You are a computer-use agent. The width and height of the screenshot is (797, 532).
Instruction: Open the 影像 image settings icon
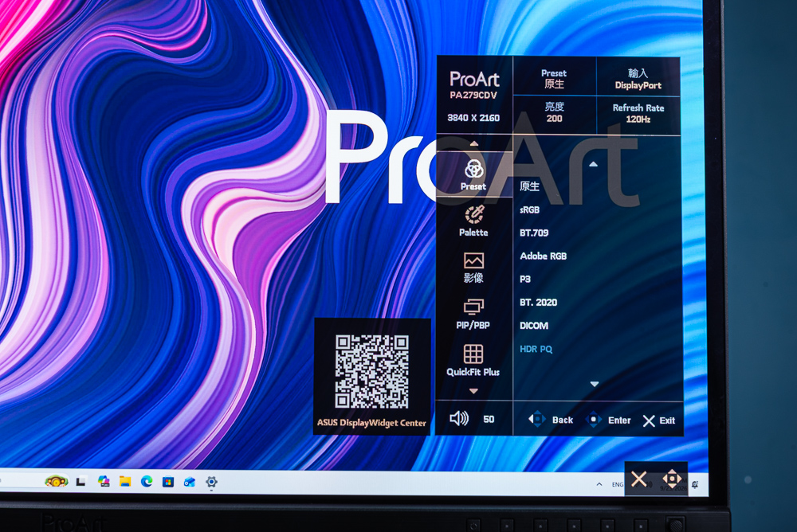473,260
